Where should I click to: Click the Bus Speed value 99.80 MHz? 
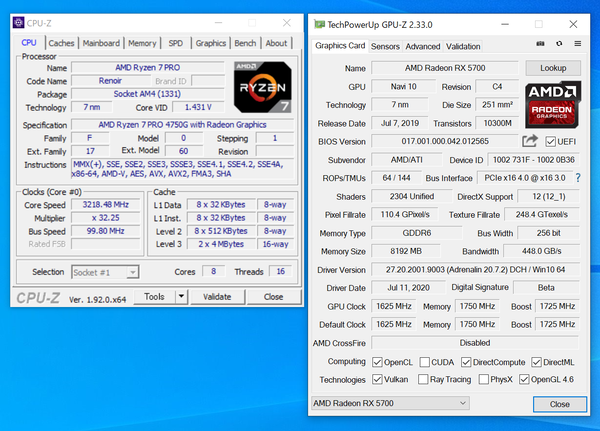pos(106,231)
